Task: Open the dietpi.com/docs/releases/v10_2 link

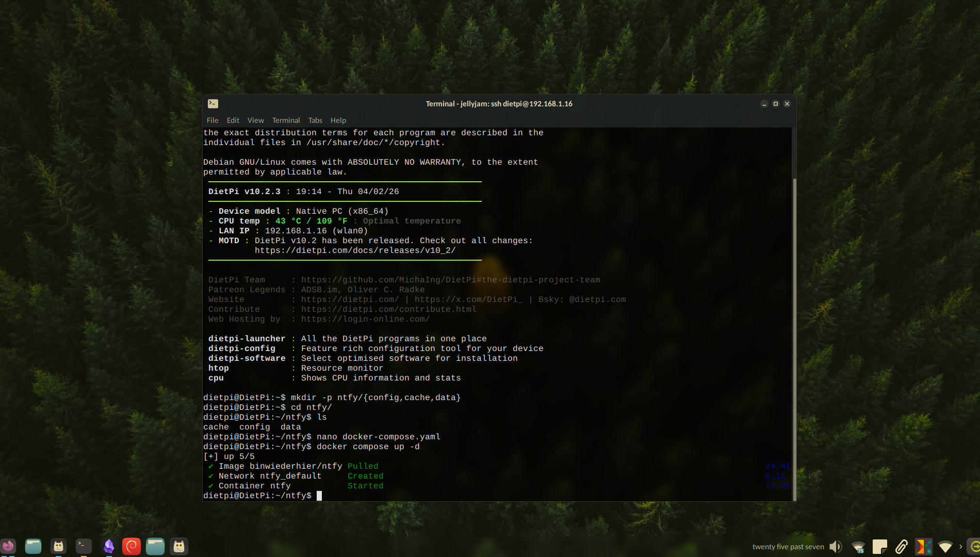Action: (x=355, y=250)
